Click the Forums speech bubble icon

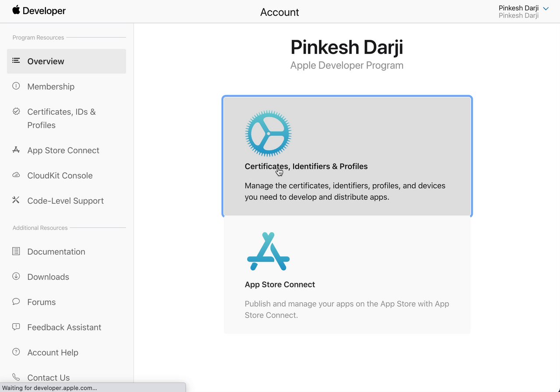(x=16, y=302)
